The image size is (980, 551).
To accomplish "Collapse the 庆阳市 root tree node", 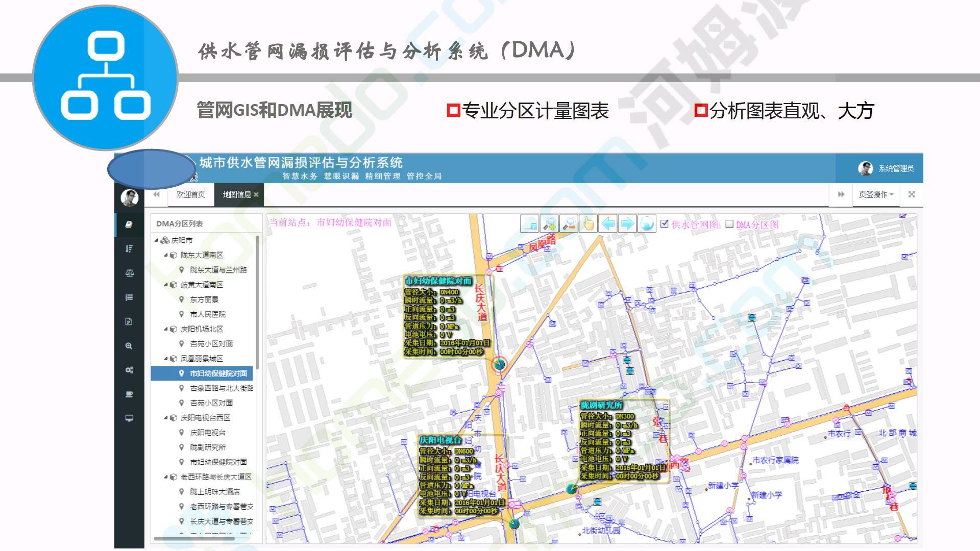I will (x=156, y=240).
